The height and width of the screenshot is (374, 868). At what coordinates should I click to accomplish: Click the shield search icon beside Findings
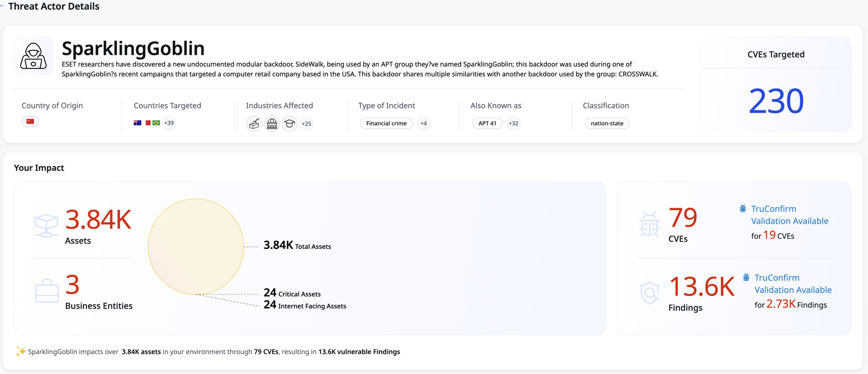649,293
